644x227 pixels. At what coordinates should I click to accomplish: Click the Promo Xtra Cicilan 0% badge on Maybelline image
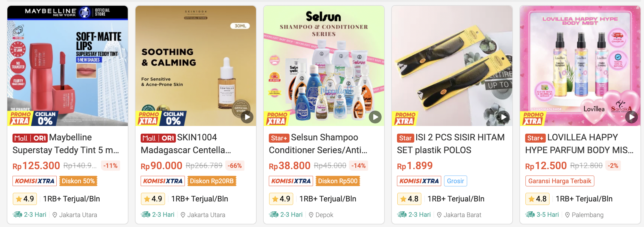(x=33, y=118)
